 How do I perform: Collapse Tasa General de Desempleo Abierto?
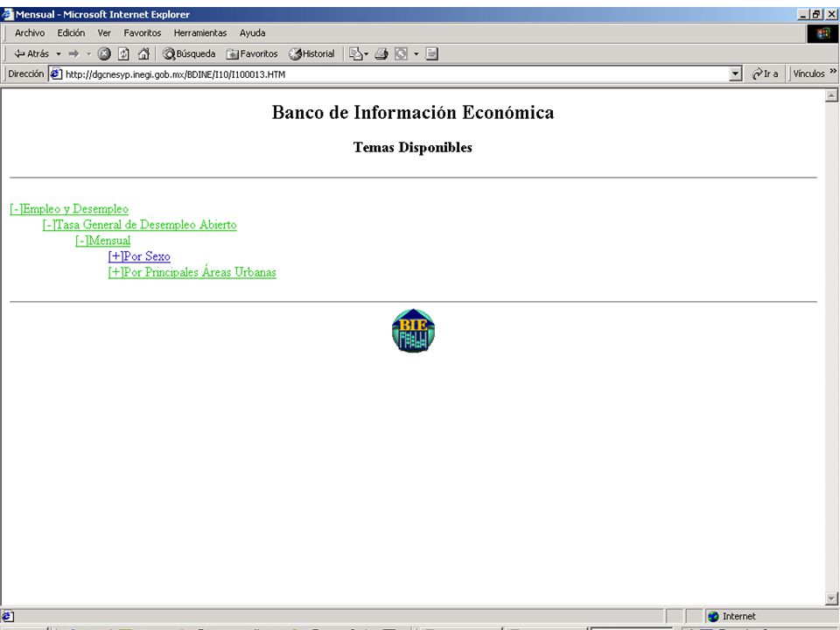click(x=139, y=225)
